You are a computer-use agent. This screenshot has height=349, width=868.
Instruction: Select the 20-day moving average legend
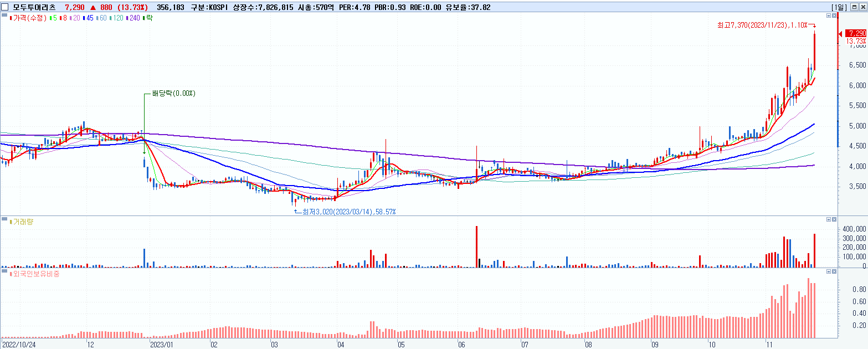[74, 18]
